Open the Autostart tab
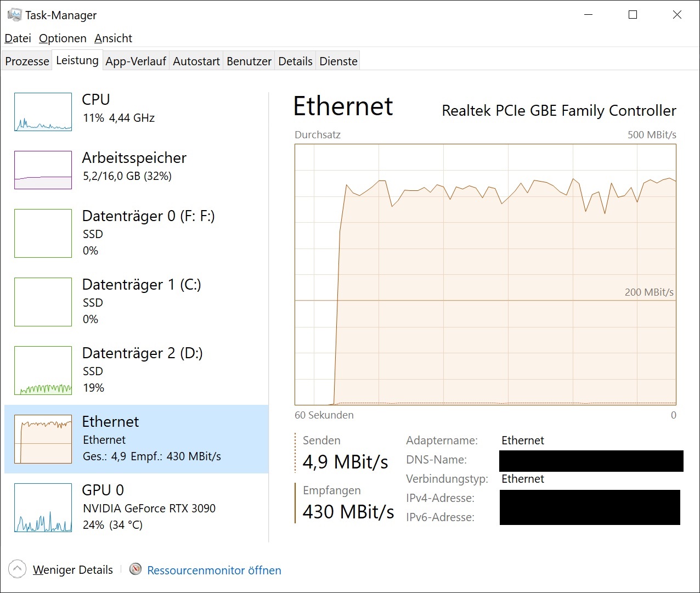 pyautogui.click(x=196, y=61)
